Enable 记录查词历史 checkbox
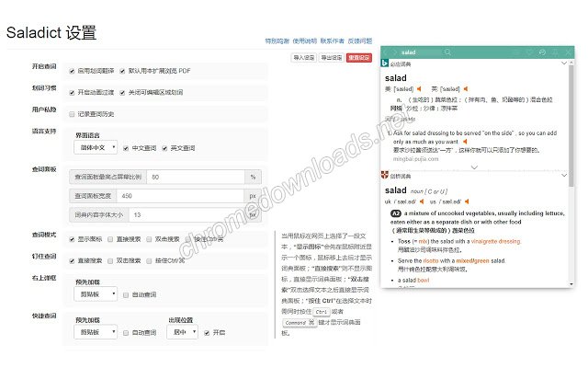Viewport: 588px width, 368px height. (72, 114)
